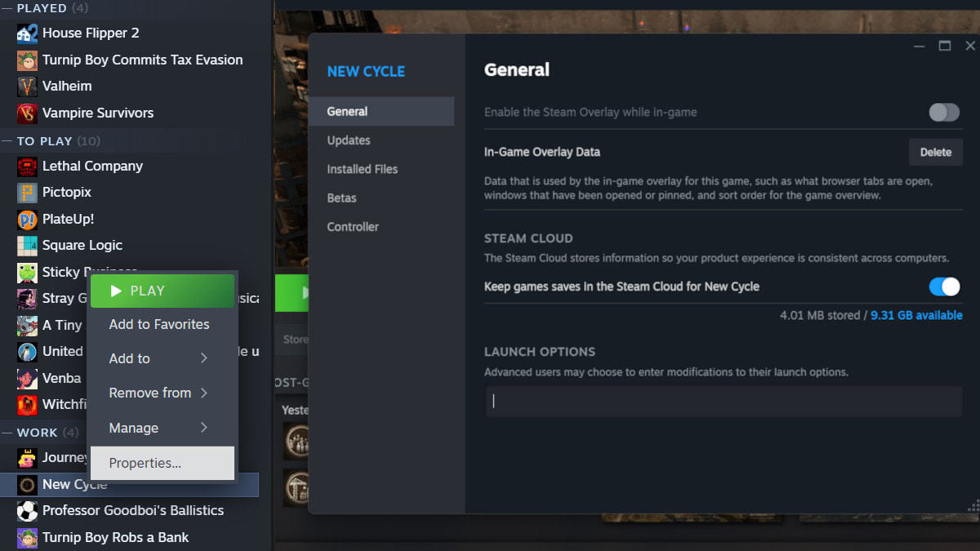Collapse the PLAYED category
This screenshot has width=980, height=551.
tap(7, 8)
